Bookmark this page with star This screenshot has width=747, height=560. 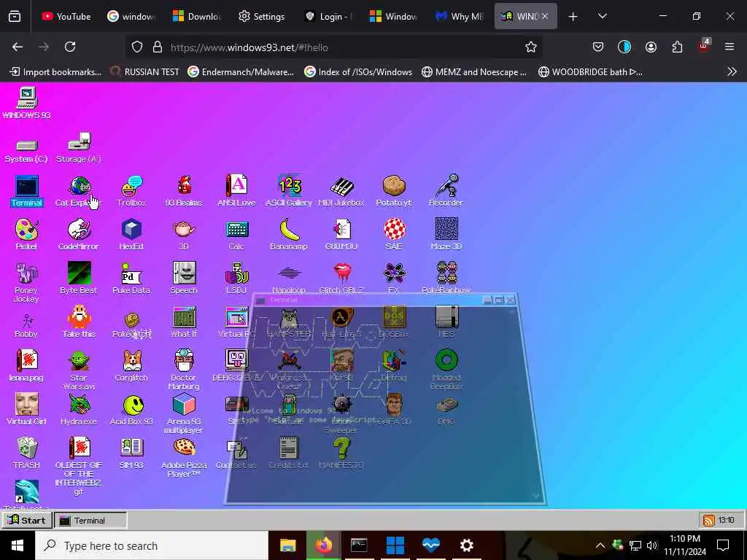pyautogui.click(x=531, y=47)
